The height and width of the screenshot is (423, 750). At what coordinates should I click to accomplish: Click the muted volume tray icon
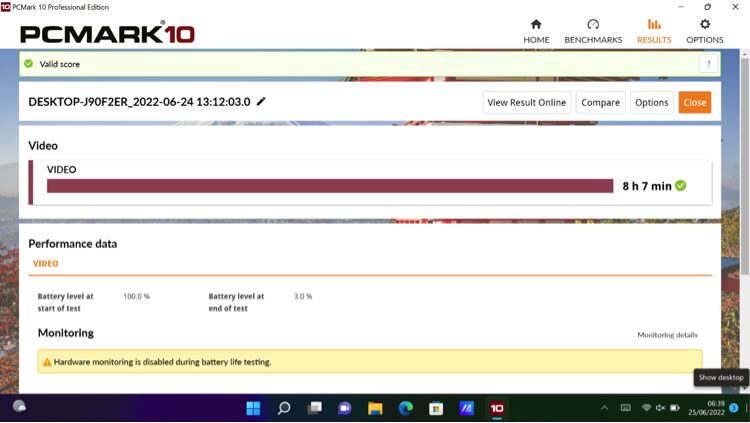coord(661,408)
